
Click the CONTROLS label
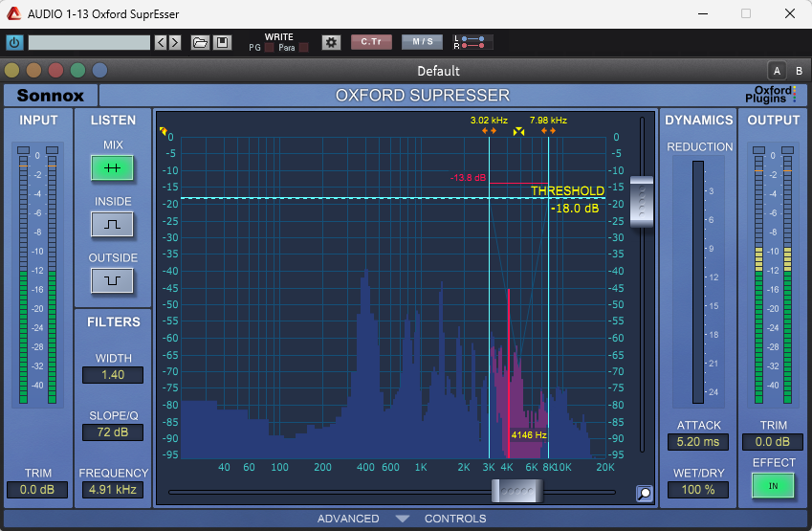click(x=455, y=519)
